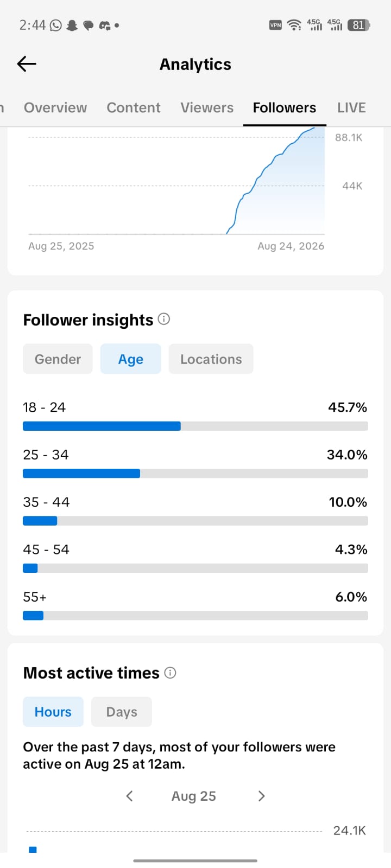Tap the VPN status bar icon
This screenshot has height=868, width=391.
(x=275, y=25)
